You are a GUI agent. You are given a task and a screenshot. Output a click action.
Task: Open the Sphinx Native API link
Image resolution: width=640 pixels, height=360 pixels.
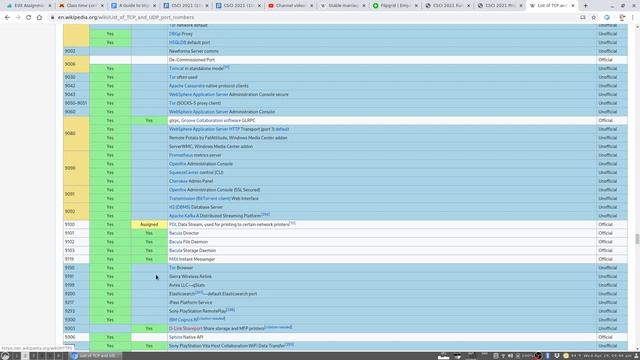pyautogui.click(x=176, y=337)
